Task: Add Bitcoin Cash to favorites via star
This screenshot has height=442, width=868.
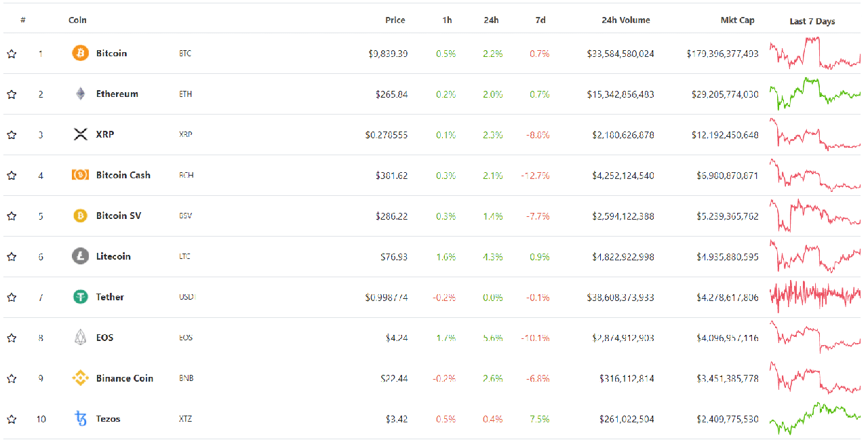Action: pos(12,176)
